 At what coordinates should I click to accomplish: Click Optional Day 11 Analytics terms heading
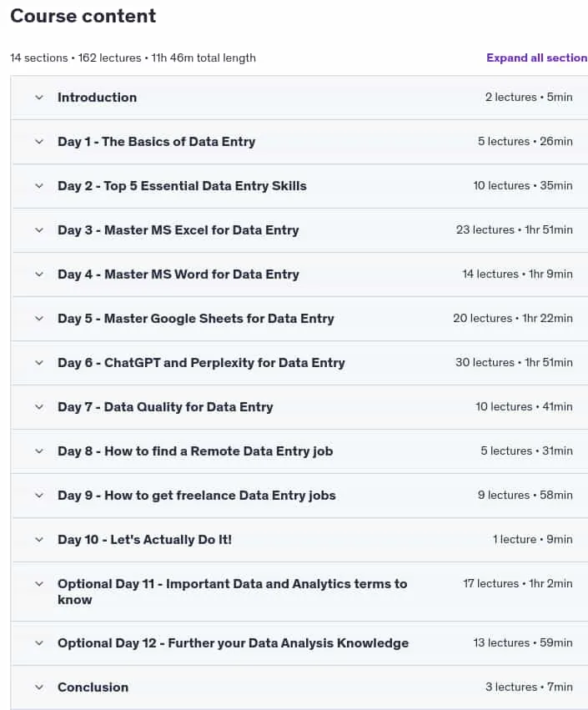(232, 592)
